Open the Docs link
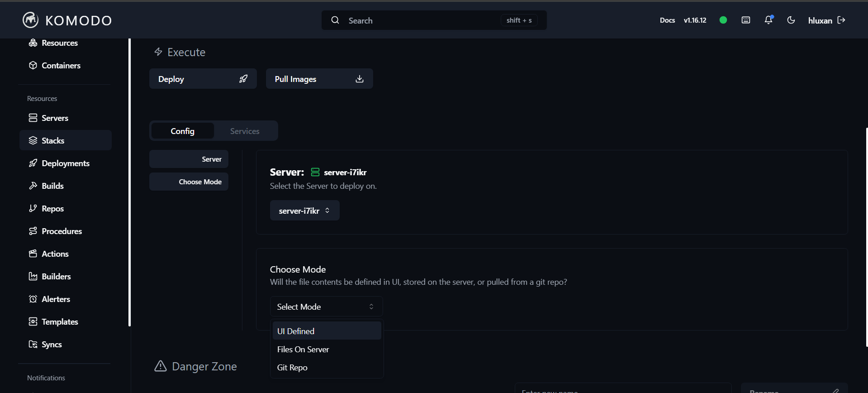 667,20
